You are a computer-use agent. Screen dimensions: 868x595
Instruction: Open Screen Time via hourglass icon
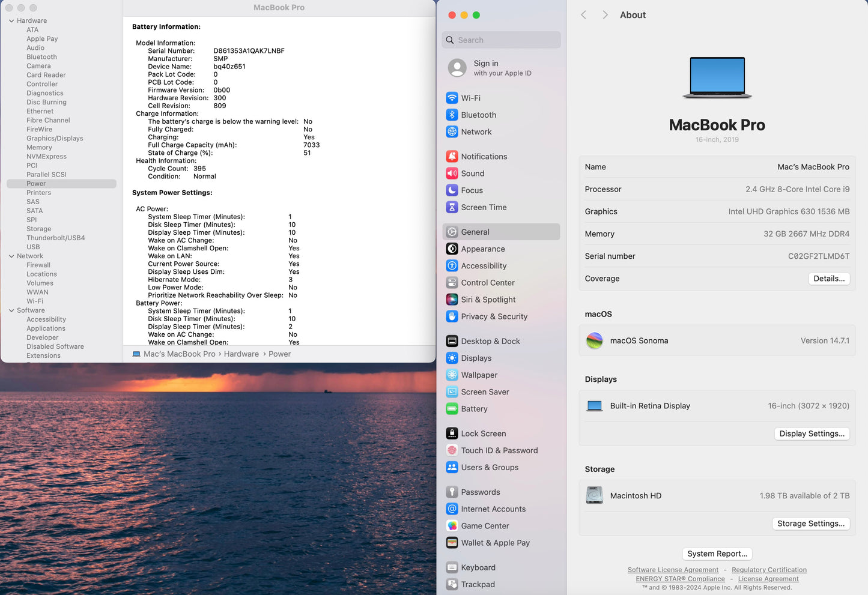coord(452,207)
